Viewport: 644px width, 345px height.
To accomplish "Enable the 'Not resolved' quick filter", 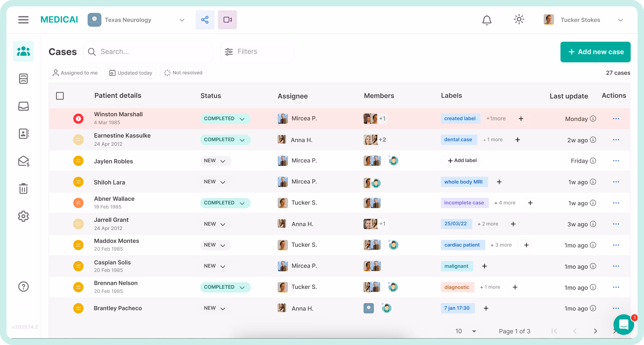I will (x=183, y=73).
